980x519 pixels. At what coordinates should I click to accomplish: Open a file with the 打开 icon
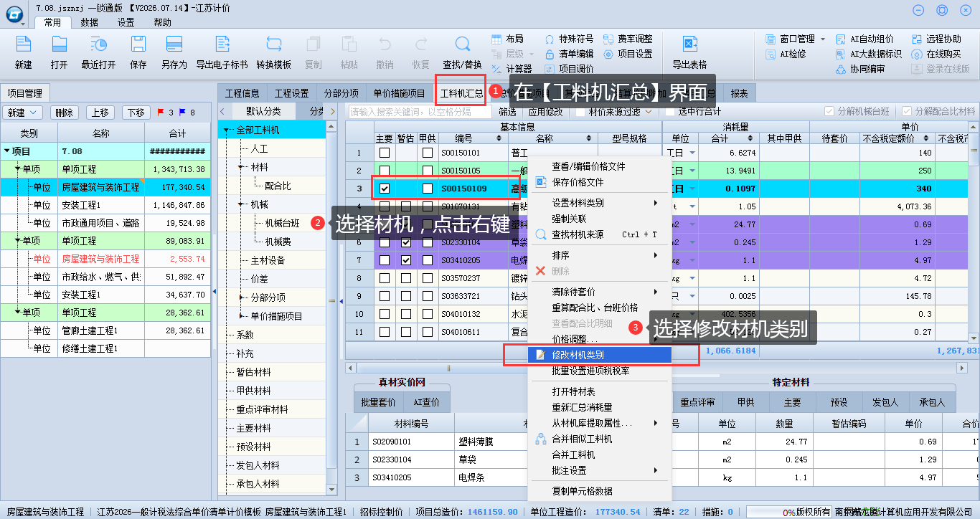59,44
